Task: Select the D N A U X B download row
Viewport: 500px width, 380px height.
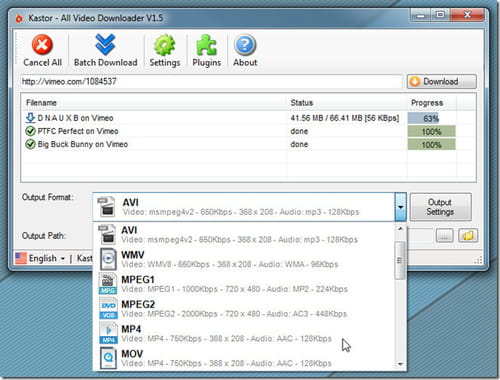Action: point(248,118)
